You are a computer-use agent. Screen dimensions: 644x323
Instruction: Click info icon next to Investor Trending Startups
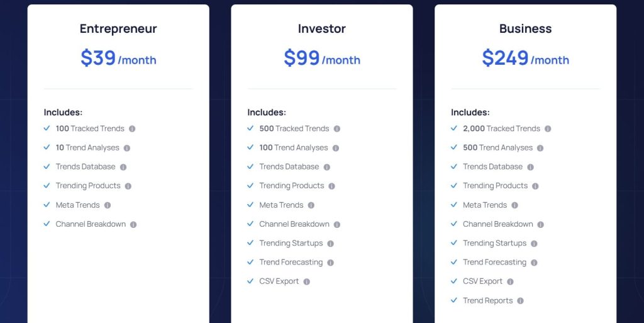[x=330, y=244]
